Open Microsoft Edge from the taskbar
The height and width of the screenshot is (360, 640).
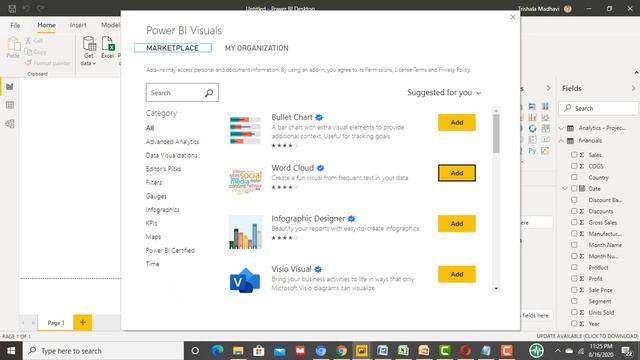tap(218, 351)
